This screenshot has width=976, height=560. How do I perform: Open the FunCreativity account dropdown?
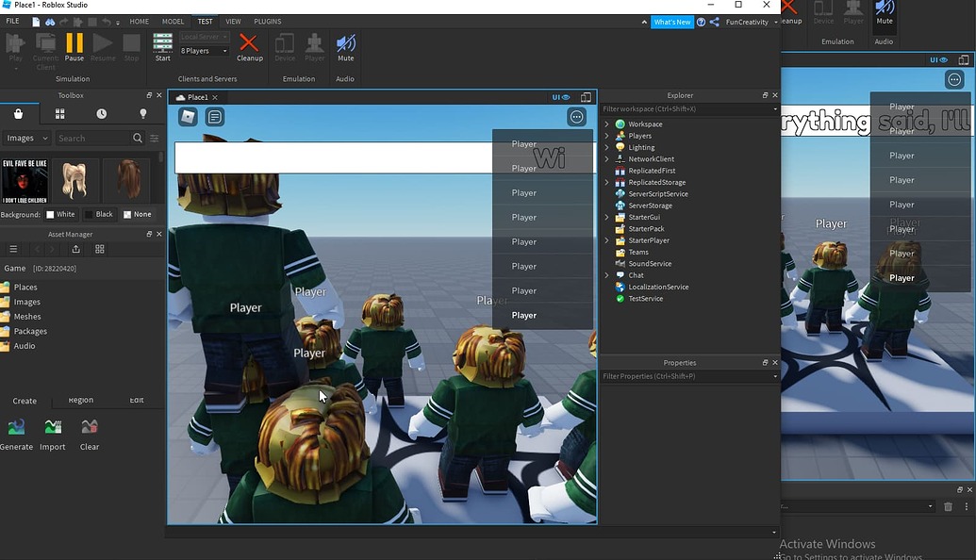coord(752,22)
